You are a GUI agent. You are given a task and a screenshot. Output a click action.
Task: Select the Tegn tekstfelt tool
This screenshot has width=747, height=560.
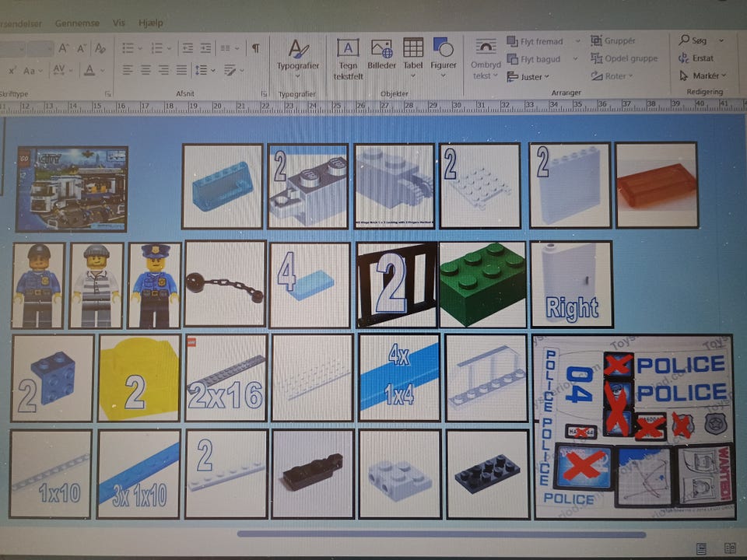click(348, 59)
